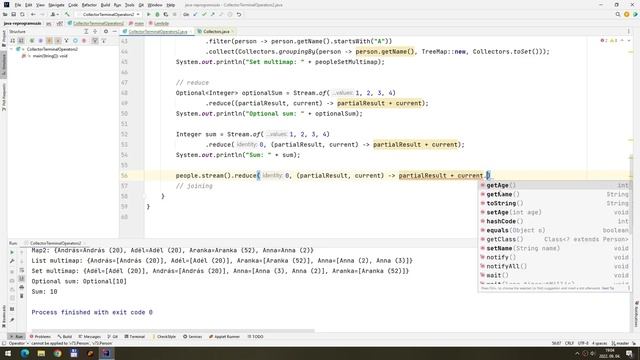Open the Navigate menu
Viewport: 640px width, 360px height.
[56, 5]
